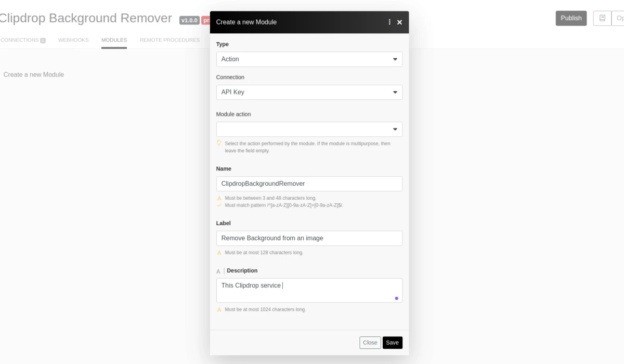The image size is (624, 364).
Task: Click the warning icon under the Label field
Action: pyautogui.click(x=219, y=253)
